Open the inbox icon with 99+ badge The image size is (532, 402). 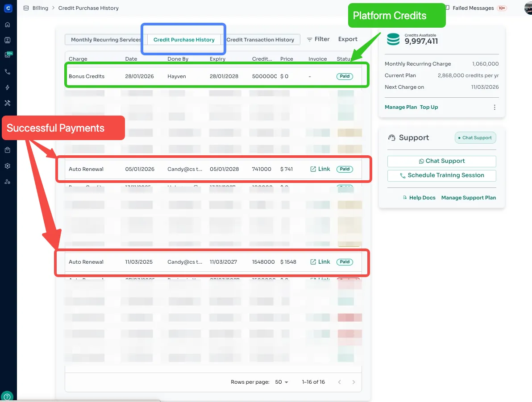[8, 55]
